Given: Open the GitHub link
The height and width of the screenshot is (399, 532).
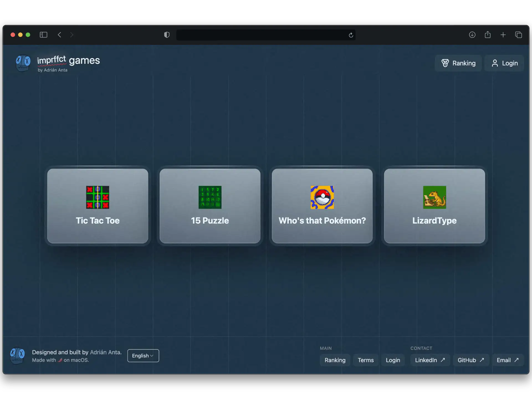Looking at the screenshot, I should pos(471,360).
